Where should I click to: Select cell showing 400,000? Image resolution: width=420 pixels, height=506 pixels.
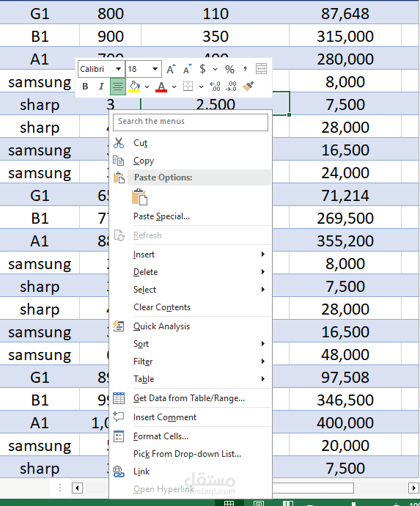(345, 422)
